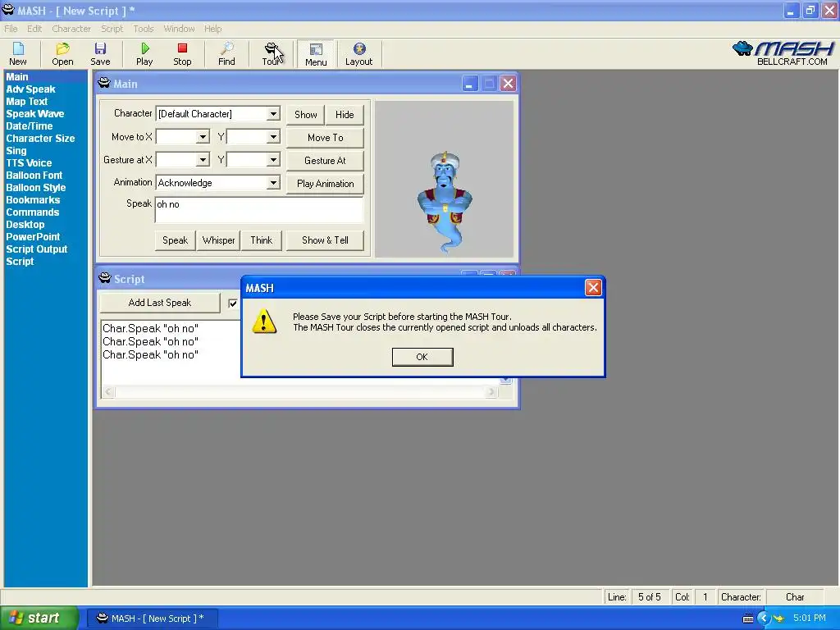
Task: Click the Whisper button
Action: pos(218,240)
